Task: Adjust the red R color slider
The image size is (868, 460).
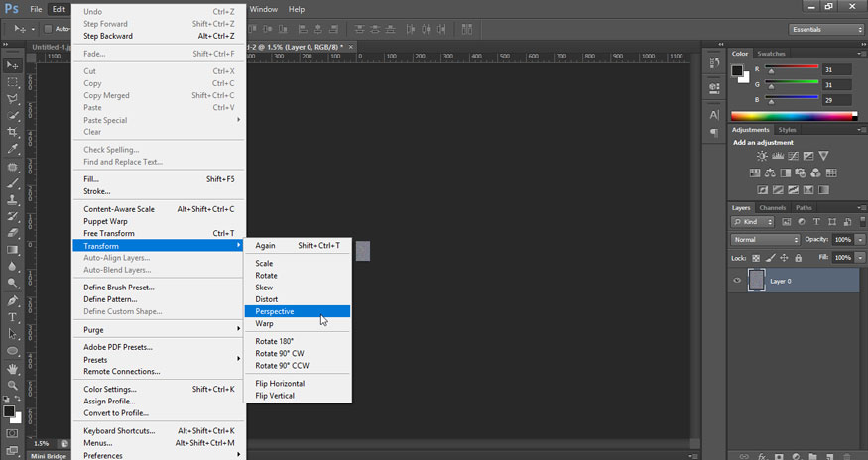Action: tap(792, 68)
